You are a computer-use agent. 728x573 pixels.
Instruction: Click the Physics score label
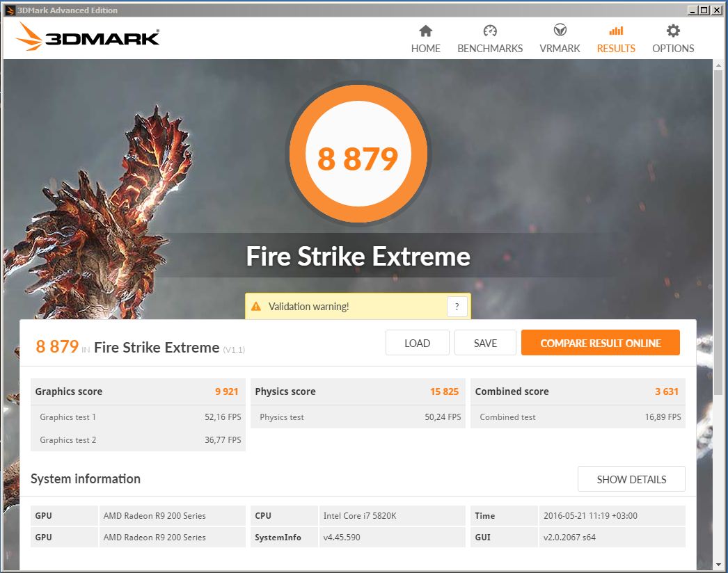pos(285,392)
